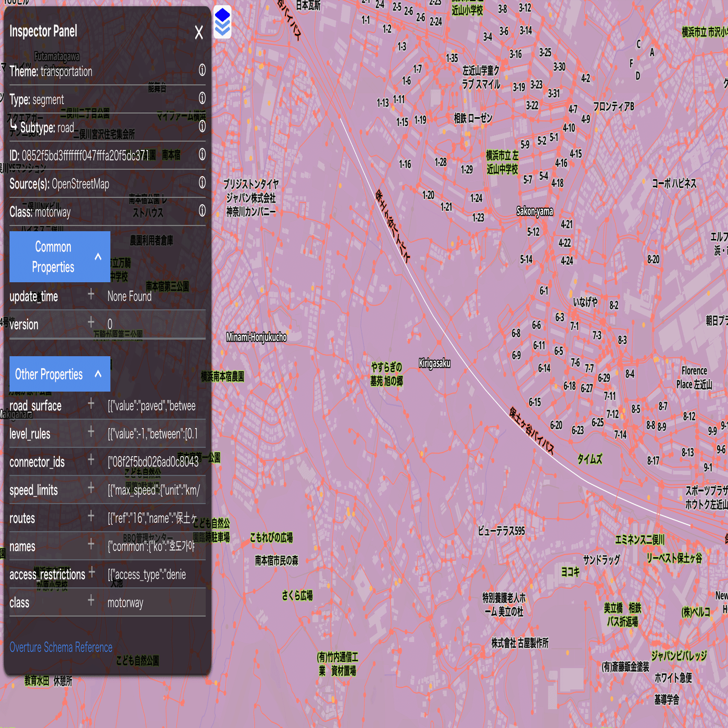Click the info icon beside Subtype: road

click(202, 127)
